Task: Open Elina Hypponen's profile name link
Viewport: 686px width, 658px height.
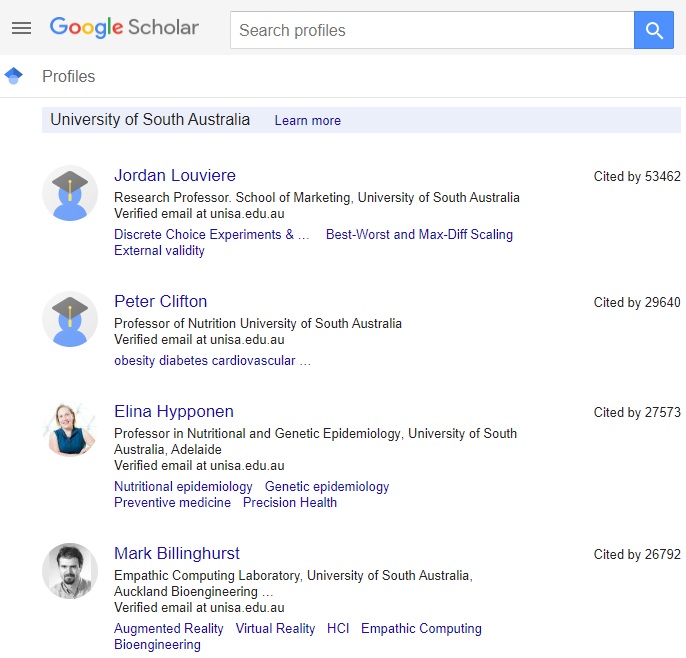Action: click(174, 412)
